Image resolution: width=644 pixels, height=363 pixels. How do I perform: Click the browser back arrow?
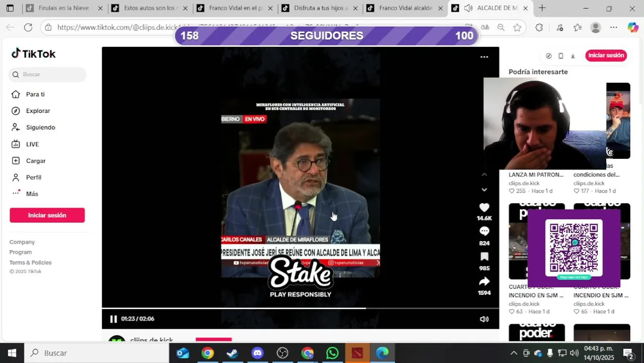10,27
